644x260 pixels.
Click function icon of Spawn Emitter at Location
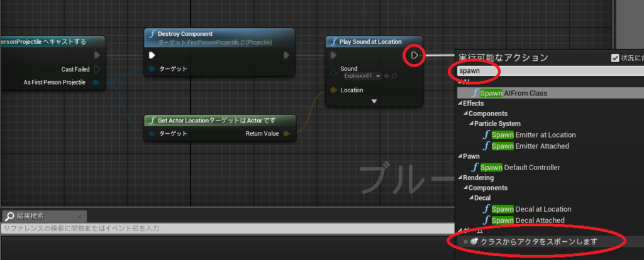coord(487,135)
